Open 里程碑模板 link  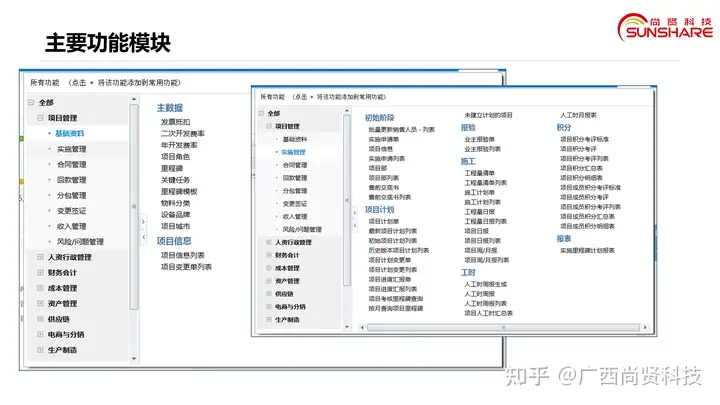[179, 191]
